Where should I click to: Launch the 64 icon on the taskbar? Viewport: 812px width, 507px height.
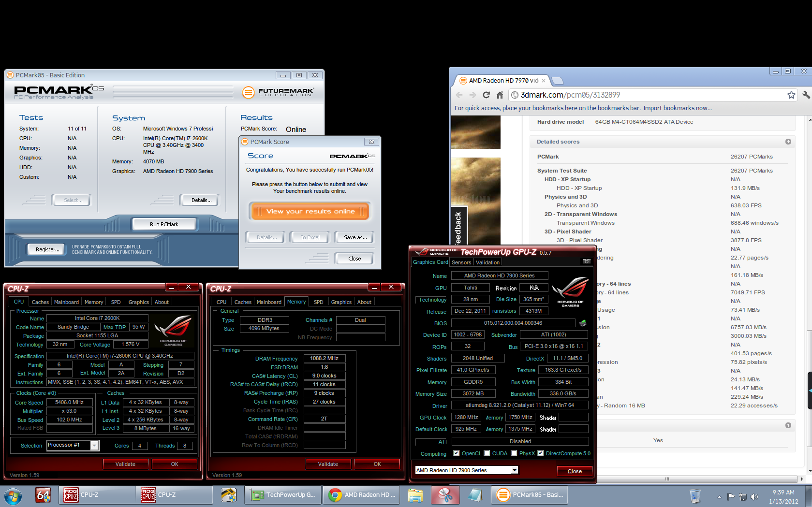click(44, 495)
